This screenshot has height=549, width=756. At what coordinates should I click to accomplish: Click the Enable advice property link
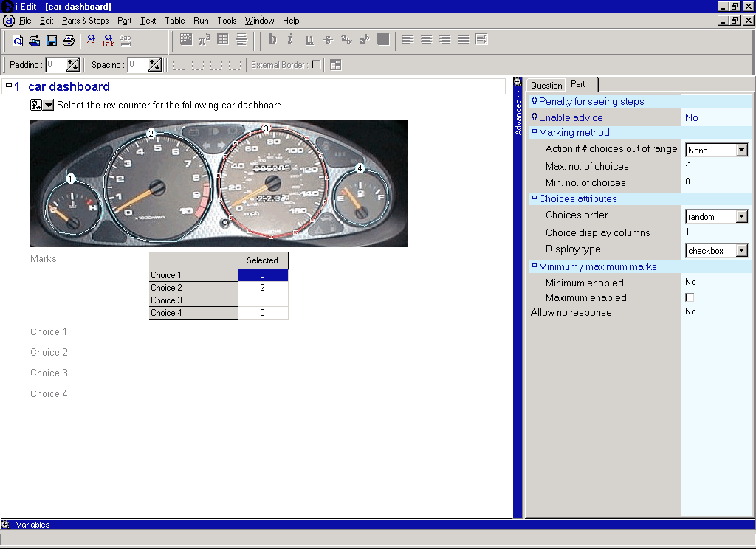click(571, 117)
